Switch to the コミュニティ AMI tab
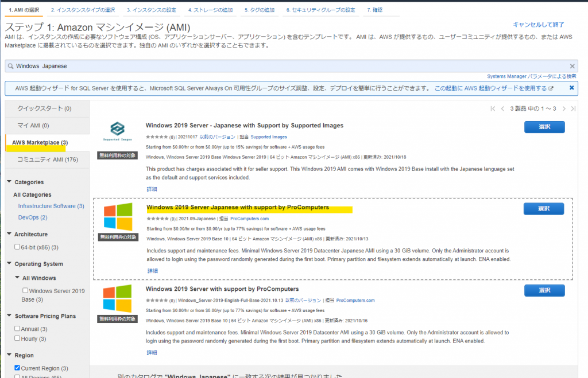 point(47,159)
